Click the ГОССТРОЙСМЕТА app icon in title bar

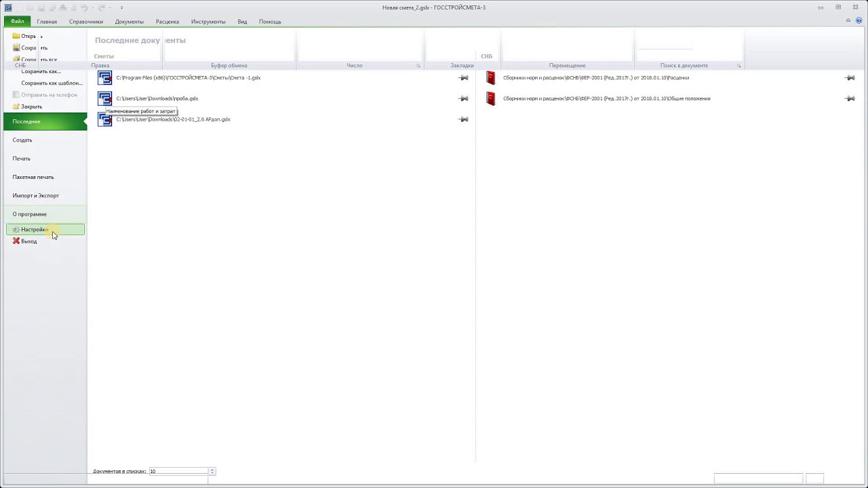point(8,7)
